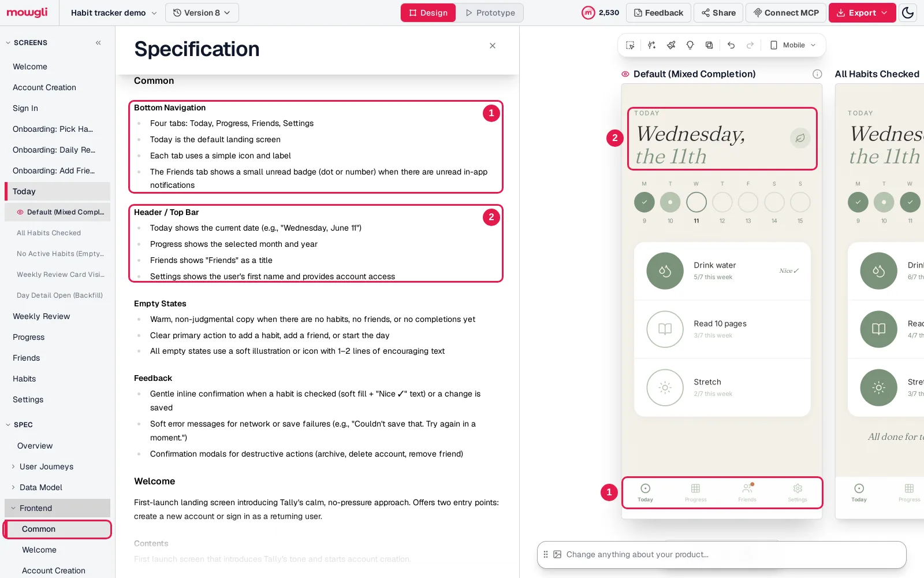Screen dimensions: 924x578
Task: Tap the Progress tab in the Default screen
Action: (695, 492)
